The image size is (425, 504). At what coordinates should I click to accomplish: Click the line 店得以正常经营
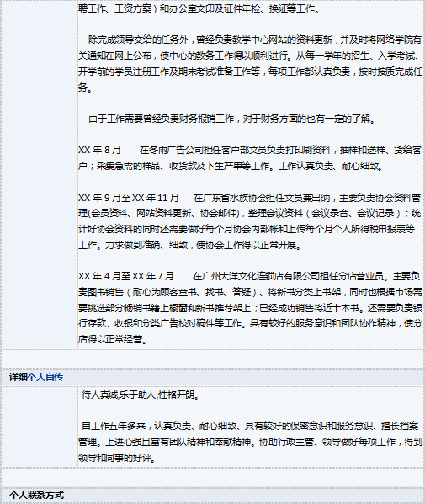[113, 339]
